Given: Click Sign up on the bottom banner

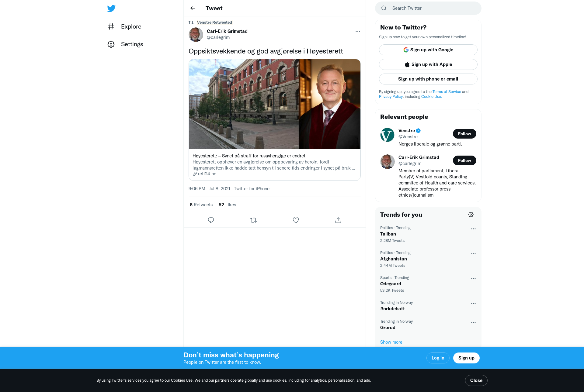Looking at the screenshot, I should (466, 358).
